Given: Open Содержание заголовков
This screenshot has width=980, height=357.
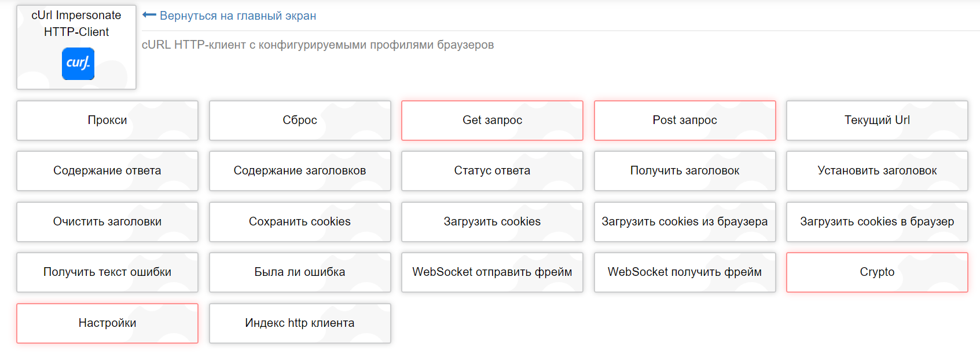Looking at the screenshot, I should pyautogui.click(x=300, y=171).
